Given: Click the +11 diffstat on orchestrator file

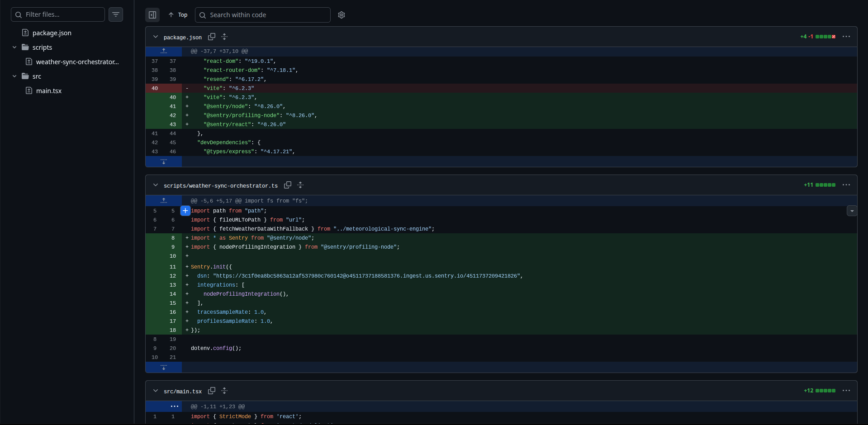Looking at the screenshot, I should (820, 185).
